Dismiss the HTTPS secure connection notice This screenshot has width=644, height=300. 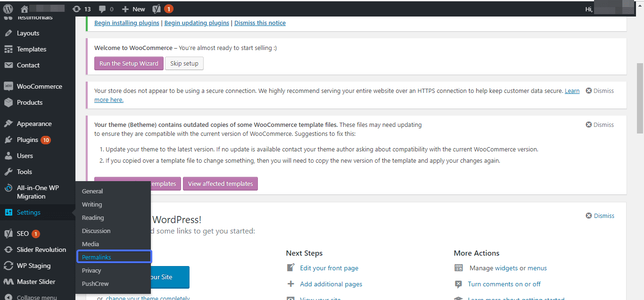(x=600, y=91)
